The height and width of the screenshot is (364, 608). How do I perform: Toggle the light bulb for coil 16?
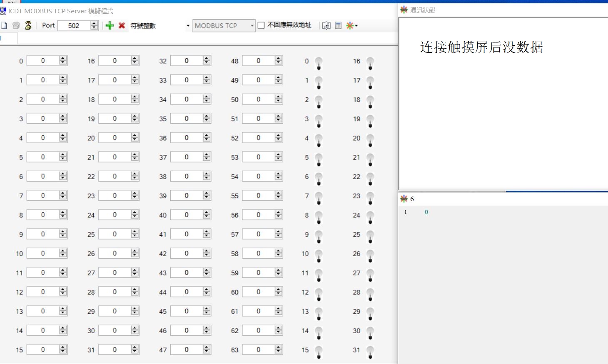(x=370, y=63)
